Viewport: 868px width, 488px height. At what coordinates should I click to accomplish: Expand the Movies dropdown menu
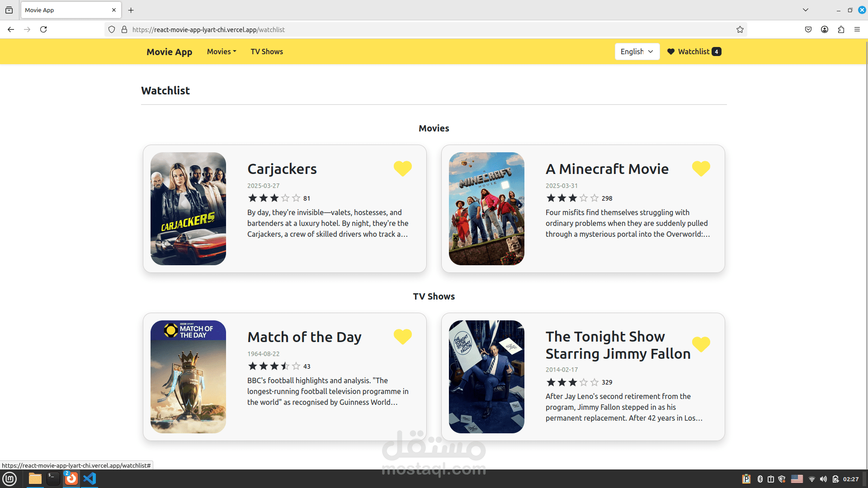tap(222, 52)
